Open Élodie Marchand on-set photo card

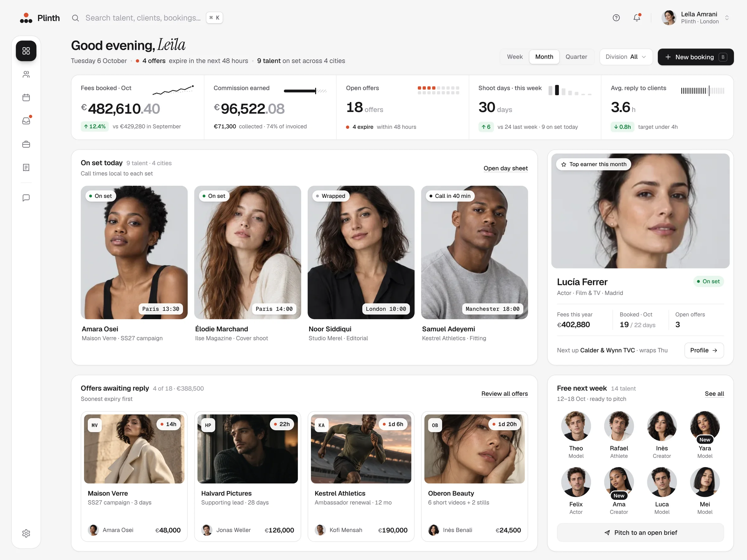coord(247,252)
